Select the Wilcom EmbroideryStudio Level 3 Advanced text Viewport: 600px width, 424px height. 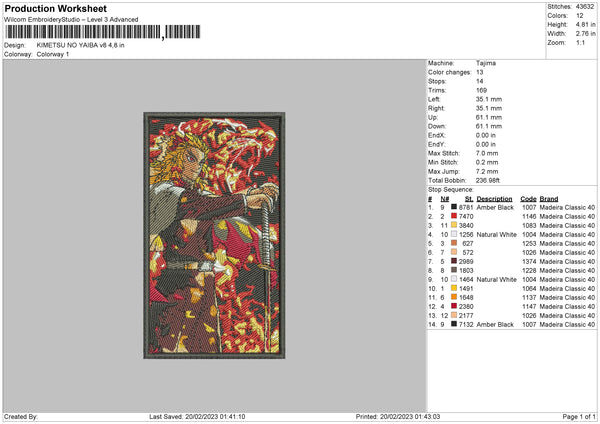pyautogui.click(x=71, y=20)
